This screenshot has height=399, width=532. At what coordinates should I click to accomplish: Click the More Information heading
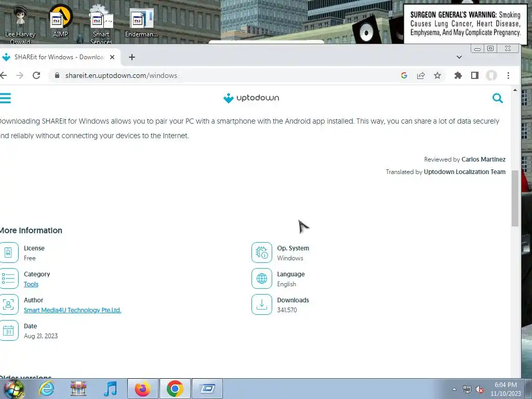[x=31, y=230]
